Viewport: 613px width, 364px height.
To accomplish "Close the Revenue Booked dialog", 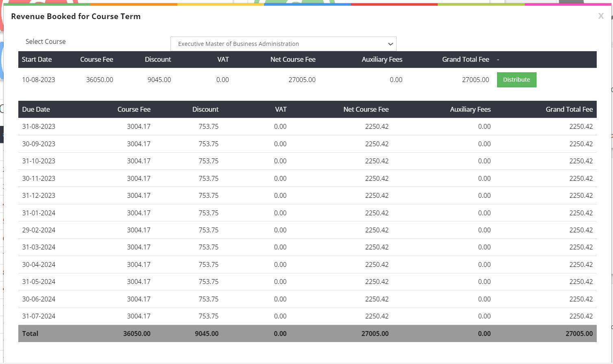I will [600, 16].
